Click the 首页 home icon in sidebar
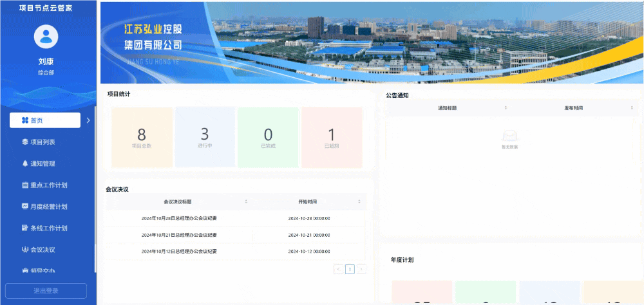This screenshot has height=305, width=644. (24, 120)
